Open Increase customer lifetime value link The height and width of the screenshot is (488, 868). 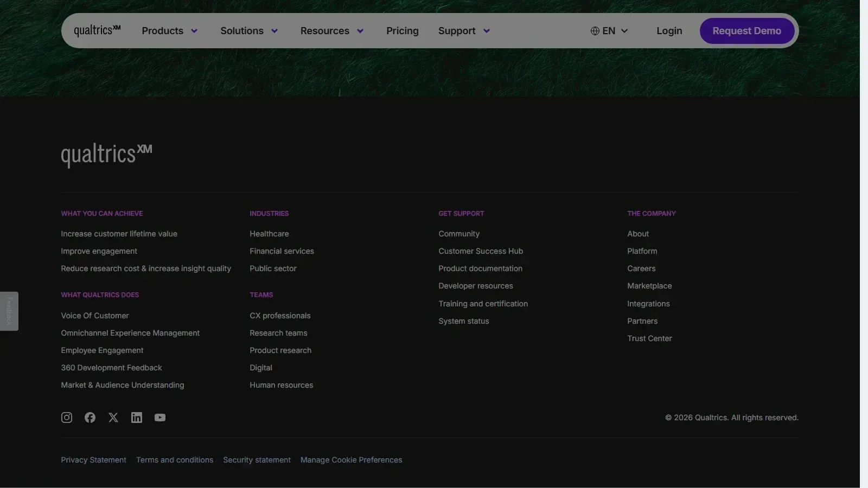pyautogui.click(x=119, y=234)
